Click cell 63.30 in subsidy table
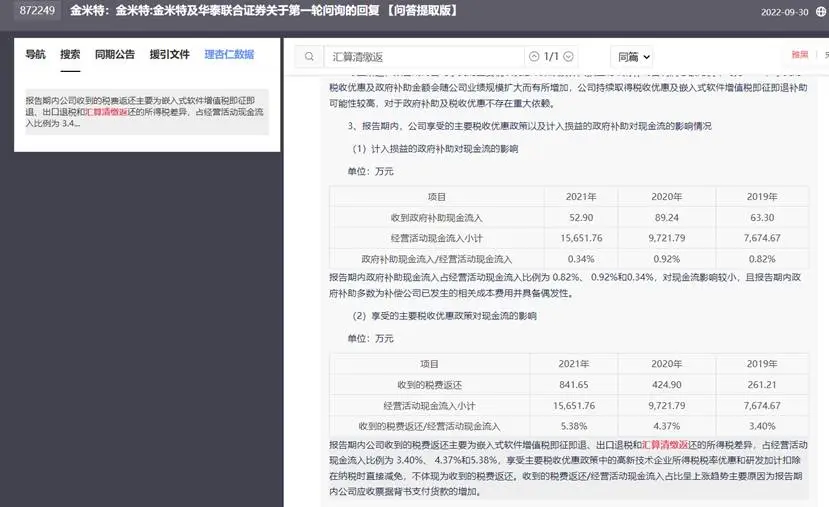Screen dimensions: 829x507 pos(762,217)
